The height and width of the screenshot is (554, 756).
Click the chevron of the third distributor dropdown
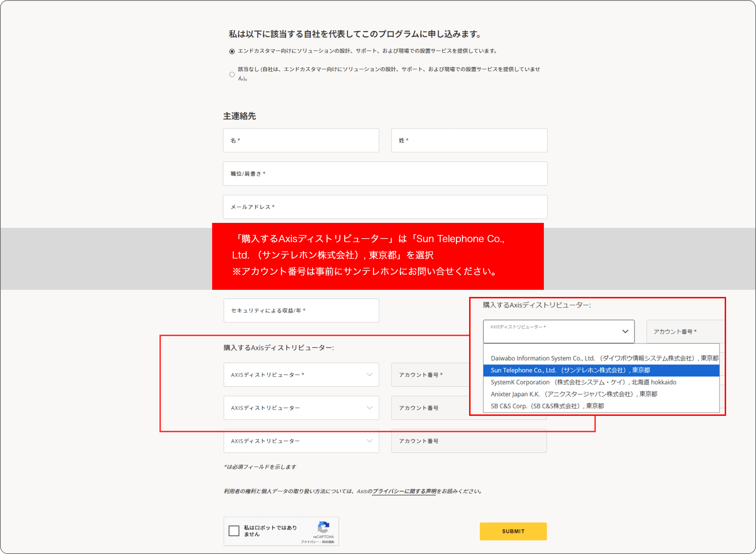(369, 441)
